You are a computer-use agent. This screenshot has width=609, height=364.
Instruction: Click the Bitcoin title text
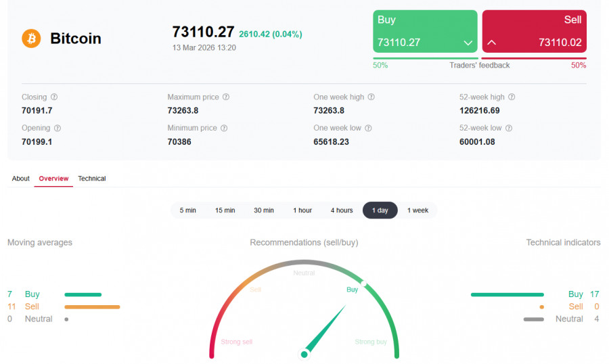click(x=76, y=39)
